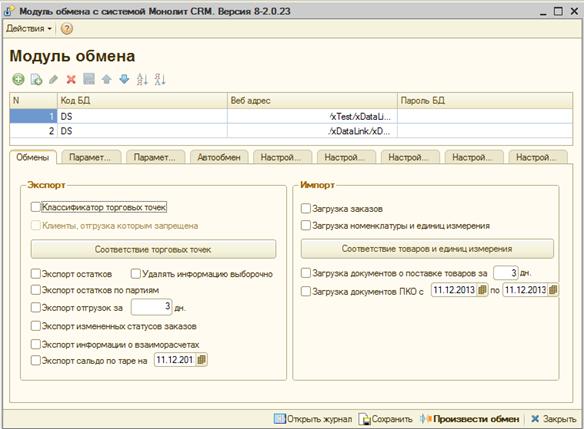This screenshot has height=429, width=584.
Task: Switch to the Автообмен tab
Action: coord(219,157)
